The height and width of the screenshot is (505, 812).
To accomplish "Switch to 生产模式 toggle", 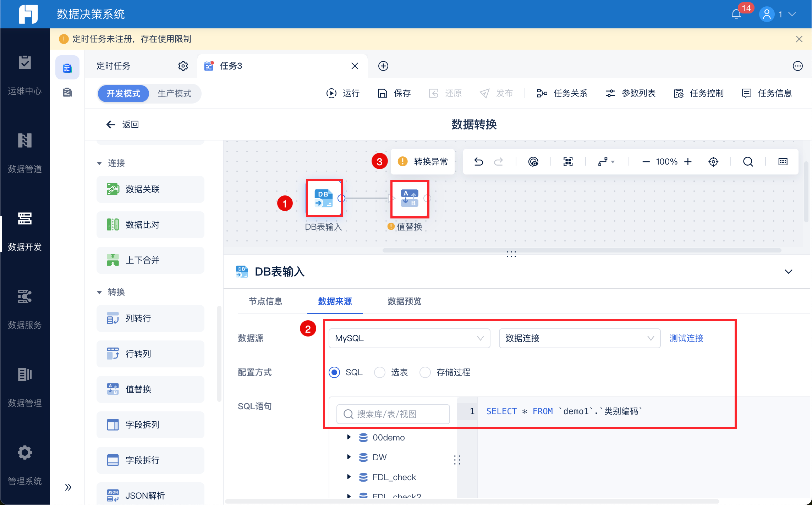I will (x=174, y=93).
